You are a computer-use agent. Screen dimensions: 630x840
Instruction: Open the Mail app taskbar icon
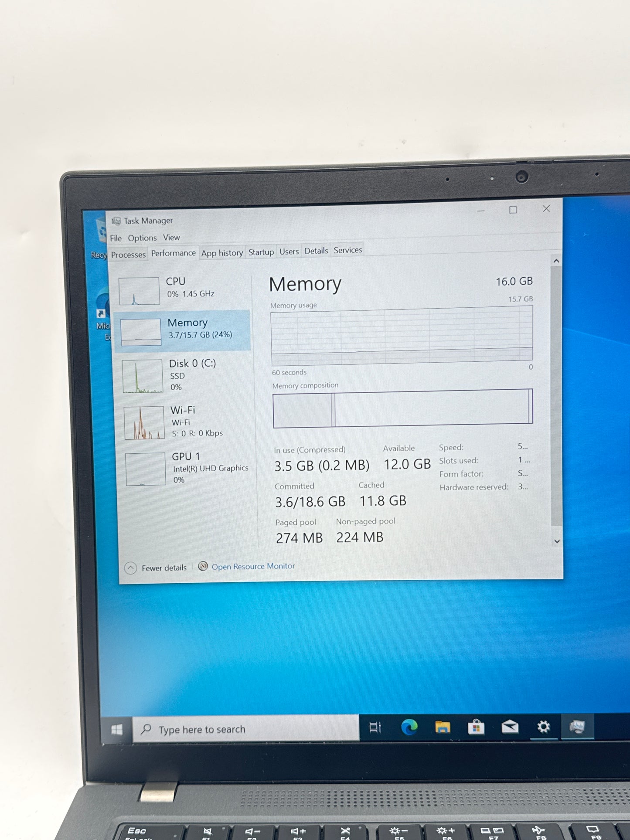pos(509,727)
